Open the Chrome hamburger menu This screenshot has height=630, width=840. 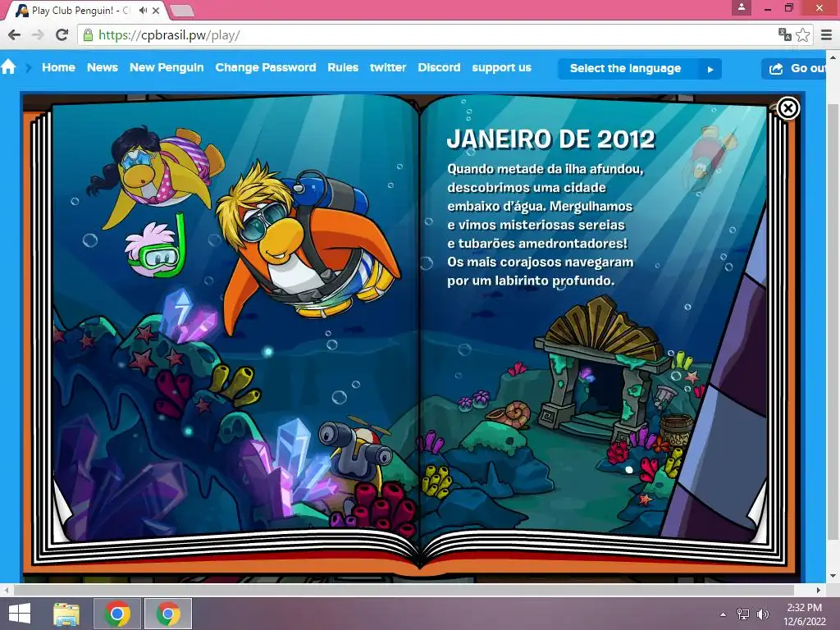pyautogui.click(x=827, y=35)
